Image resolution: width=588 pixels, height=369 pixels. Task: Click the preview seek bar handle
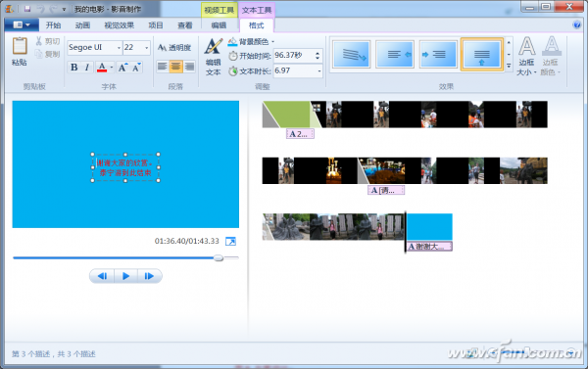click(x=219, y=258)
